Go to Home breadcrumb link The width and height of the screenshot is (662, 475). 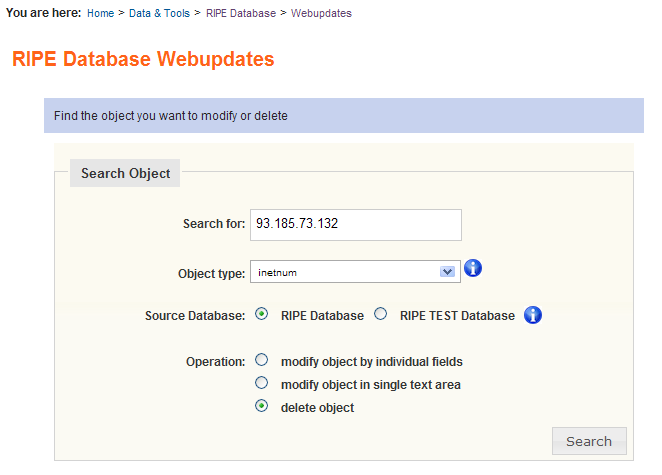[x=100, y=13]
